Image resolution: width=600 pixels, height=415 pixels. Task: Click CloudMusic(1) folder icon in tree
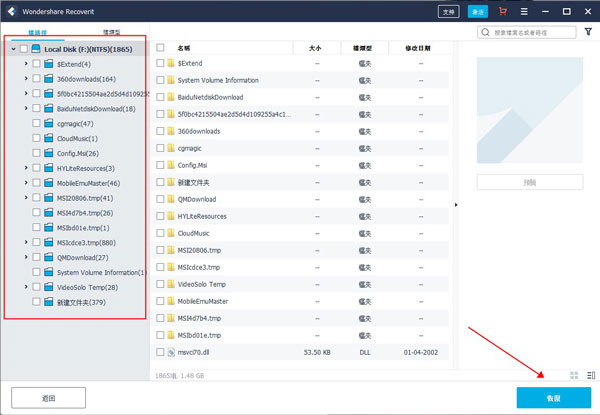(x=49, y=138)
